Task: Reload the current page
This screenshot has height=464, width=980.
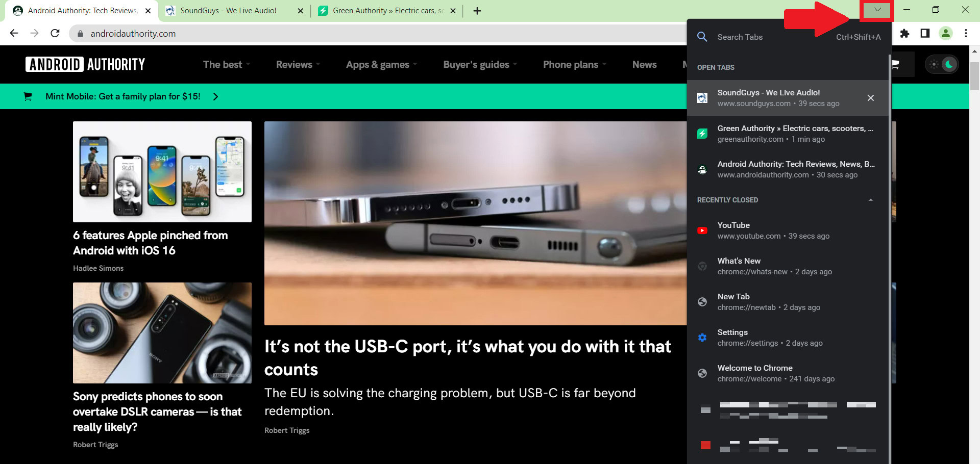Action: tap(55, 33)
